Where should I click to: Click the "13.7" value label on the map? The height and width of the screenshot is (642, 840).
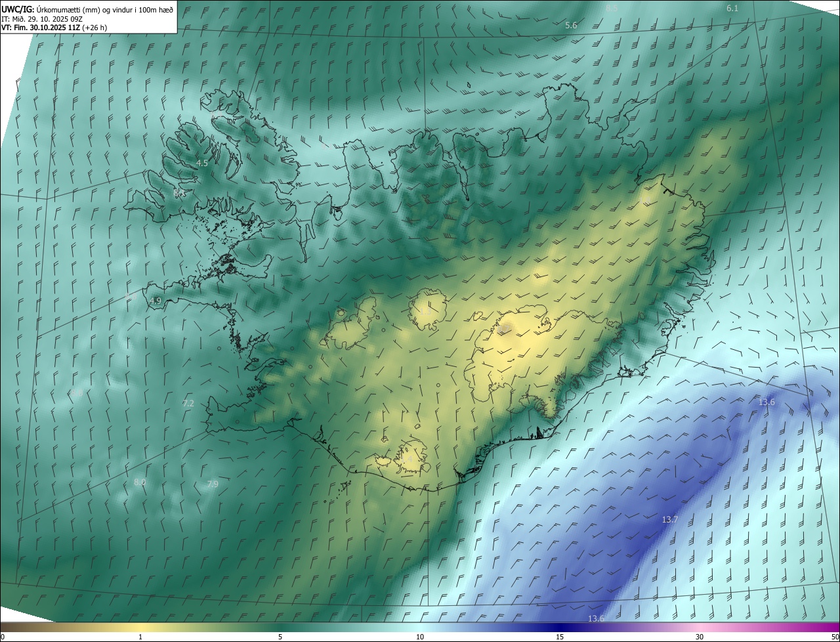(670, 519)
